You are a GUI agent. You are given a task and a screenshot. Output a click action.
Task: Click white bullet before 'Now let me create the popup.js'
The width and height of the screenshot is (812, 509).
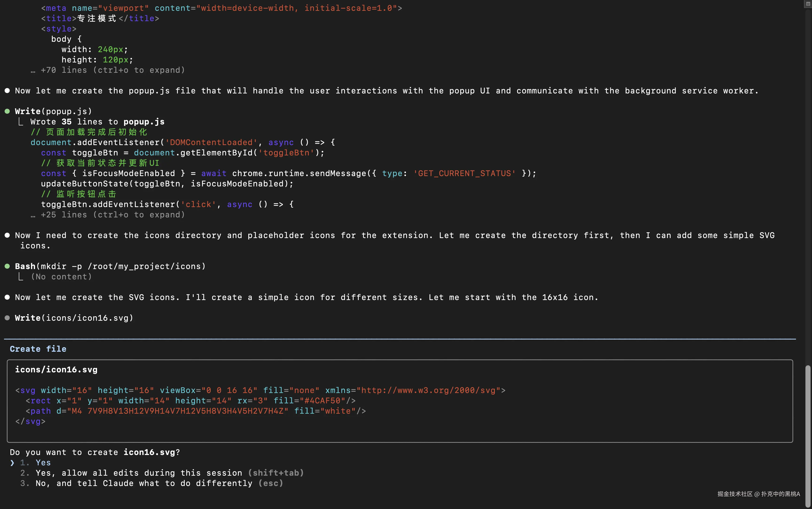7,91
